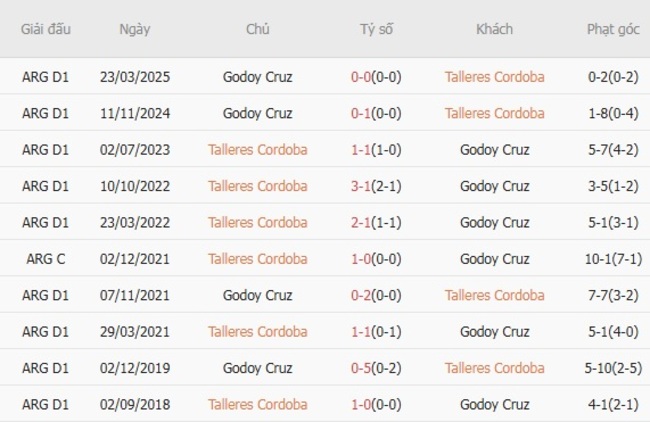Click the 5-10(2-5) corner kick result
650x422 pixels.
coord(613,368)
